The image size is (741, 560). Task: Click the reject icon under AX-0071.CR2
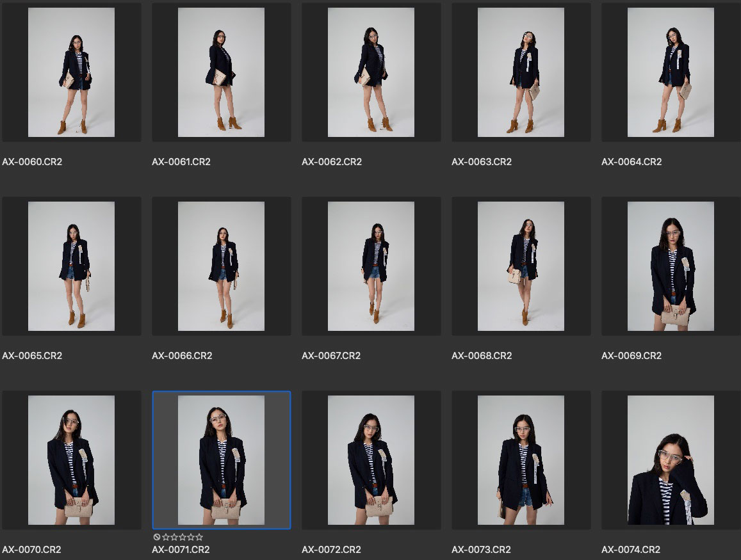click(157, 537)
